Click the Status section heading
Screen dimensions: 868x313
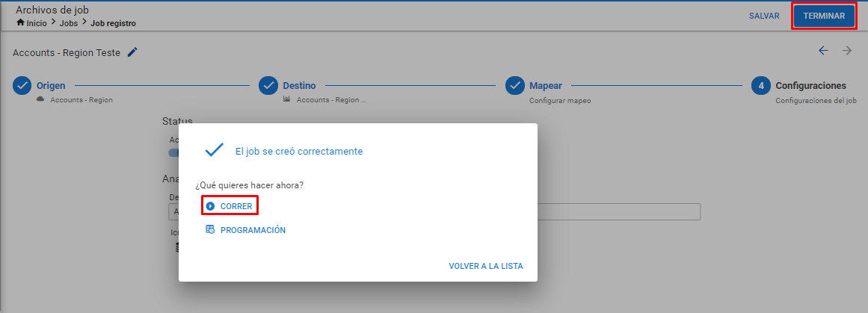(x=177, y=121)
